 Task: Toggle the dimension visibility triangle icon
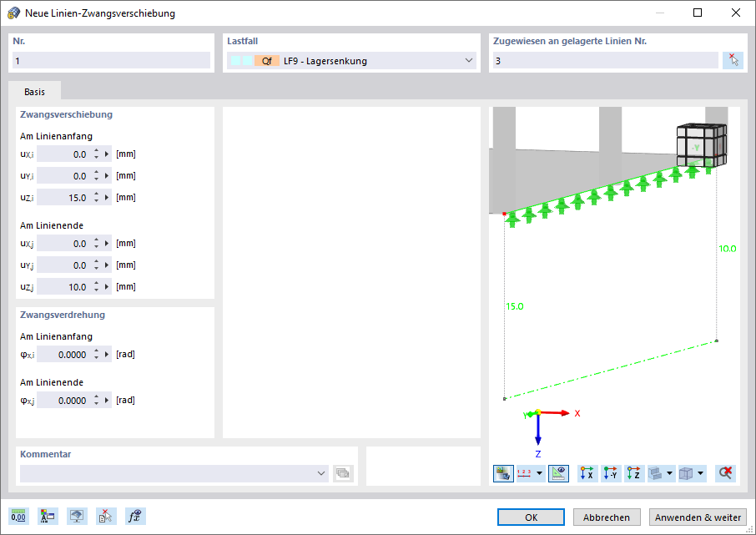[558, 473]
